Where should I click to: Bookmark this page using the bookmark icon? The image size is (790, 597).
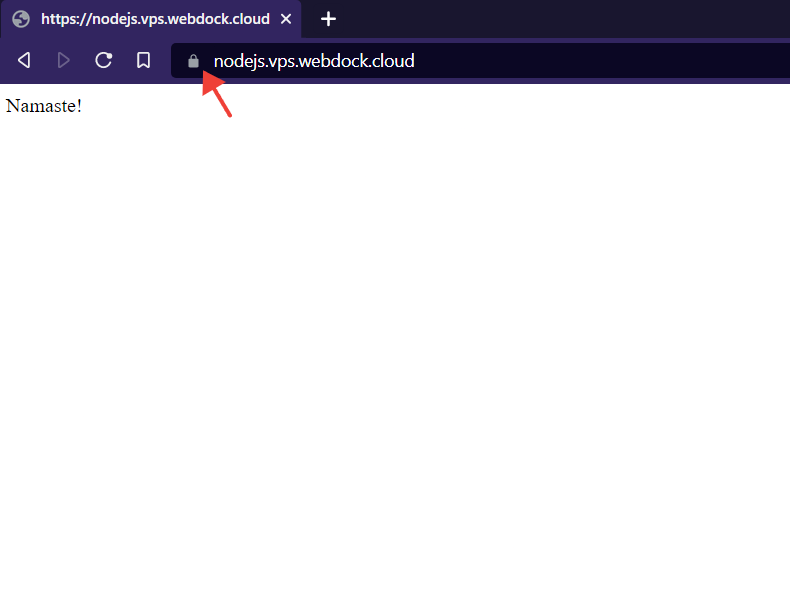point(143,61)
